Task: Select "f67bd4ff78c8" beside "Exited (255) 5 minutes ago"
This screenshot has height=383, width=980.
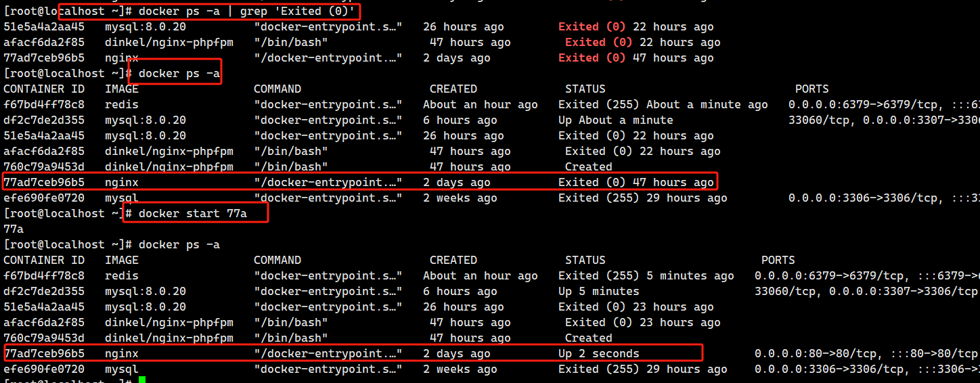Action: [x=44, y=276]
